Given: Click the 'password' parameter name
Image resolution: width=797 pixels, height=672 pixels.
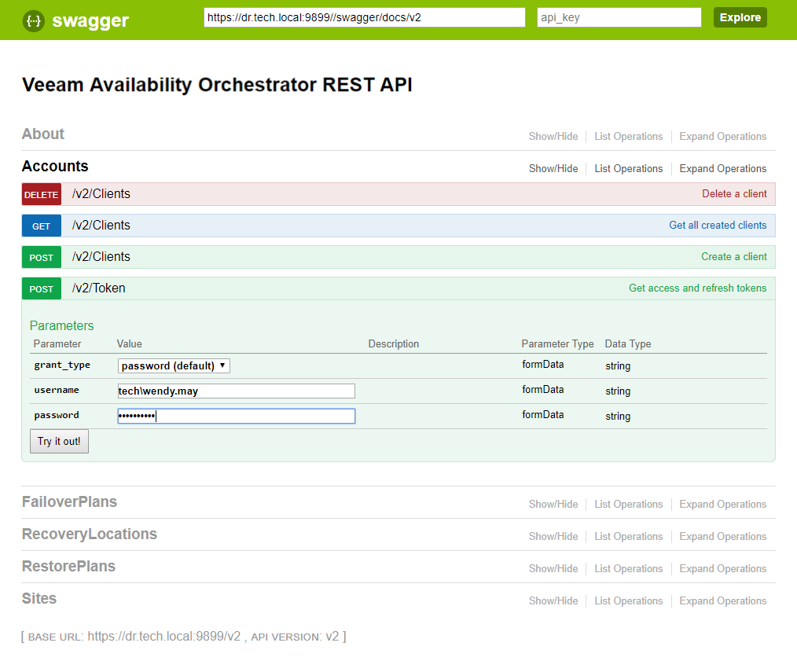Looking at the screenshot, I should (57, 415).
